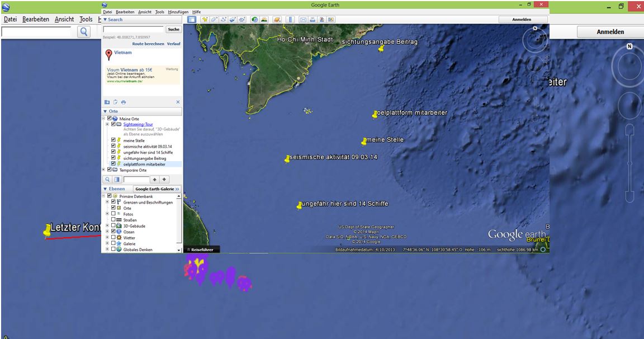Uncheck the Meine Orte checkbox
The width and height of the screenshot is (644, 339).
point(109,119)
